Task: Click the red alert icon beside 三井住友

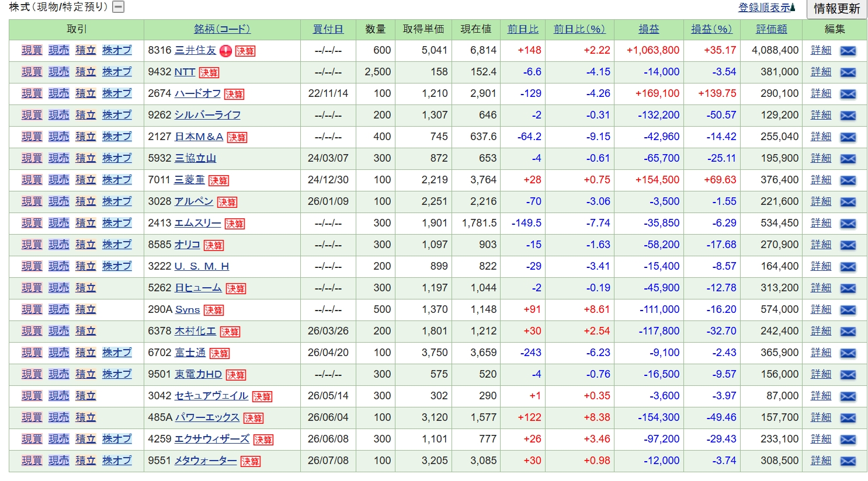Action: pos(225,51)
